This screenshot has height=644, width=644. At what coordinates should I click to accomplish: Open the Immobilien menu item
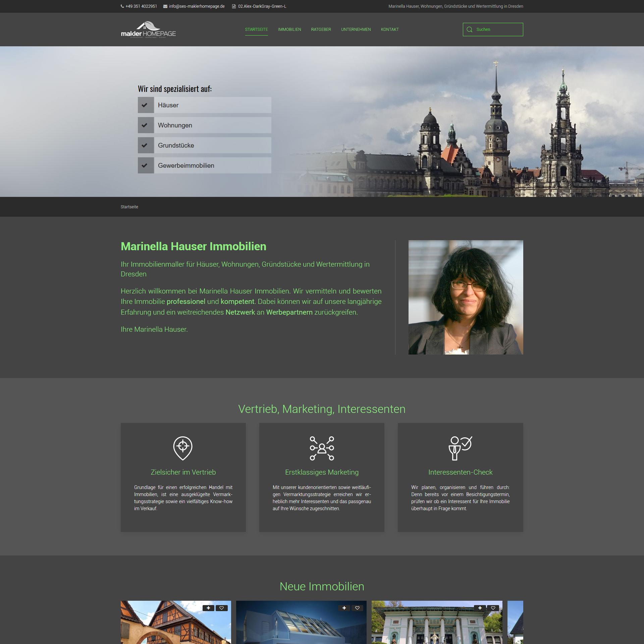point(289,30)
